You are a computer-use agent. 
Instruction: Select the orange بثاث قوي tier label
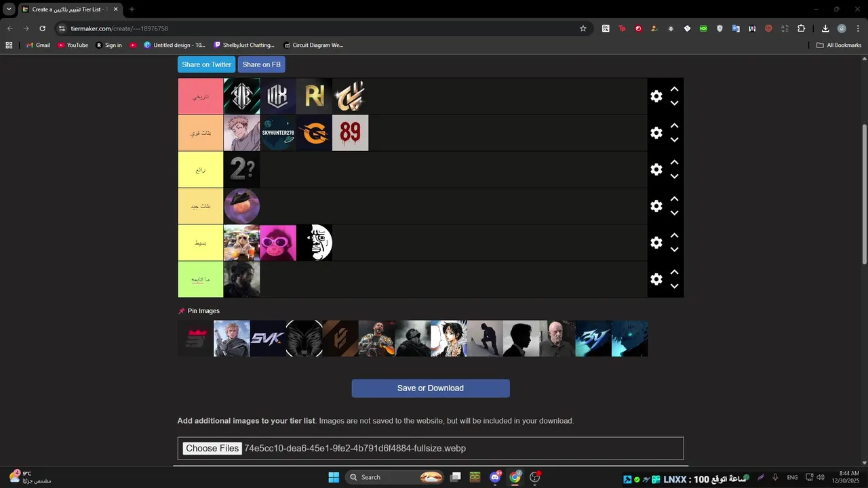[201, 133]
